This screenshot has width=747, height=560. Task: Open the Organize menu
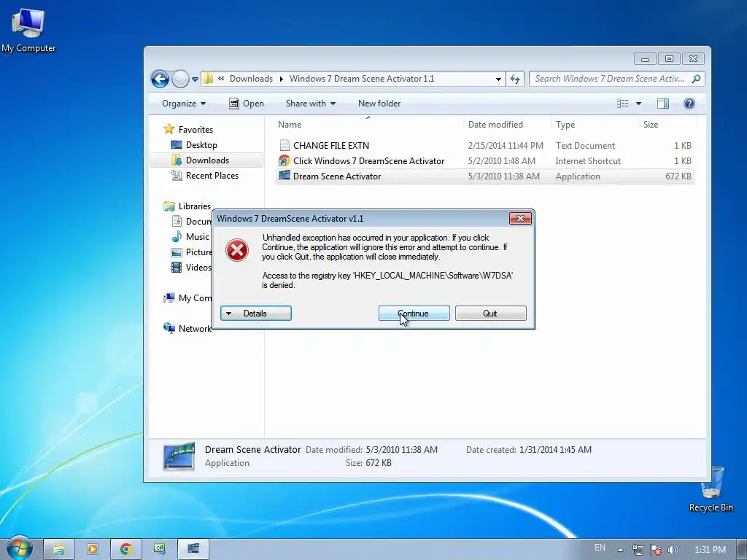click(x=183, y=104)
